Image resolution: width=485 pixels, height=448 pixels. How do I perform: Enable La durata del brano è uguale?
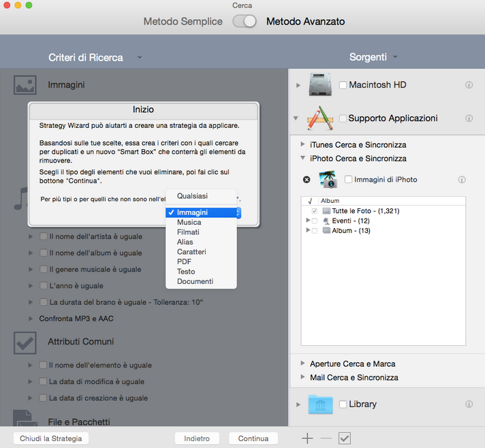[44, 302]
